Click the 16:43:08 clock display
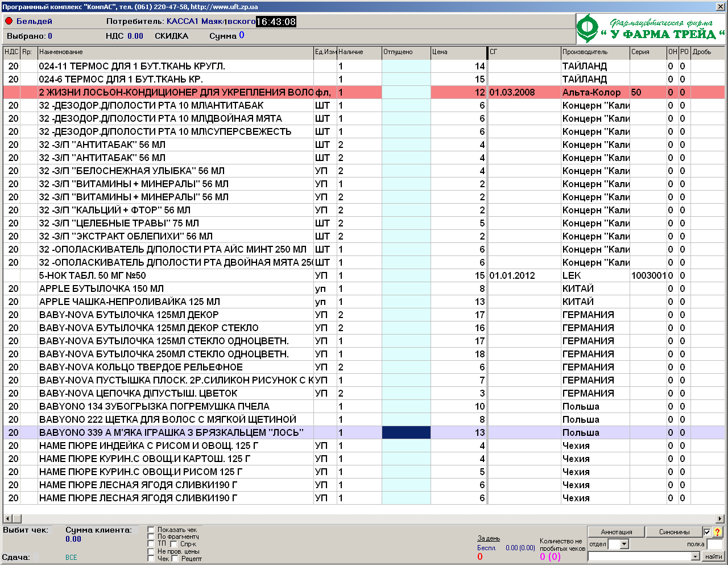 point(276,22)
